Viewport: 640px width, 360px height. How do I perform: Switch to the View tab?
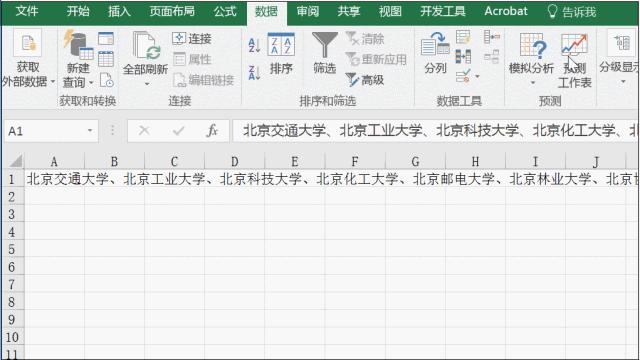point(390,11)
